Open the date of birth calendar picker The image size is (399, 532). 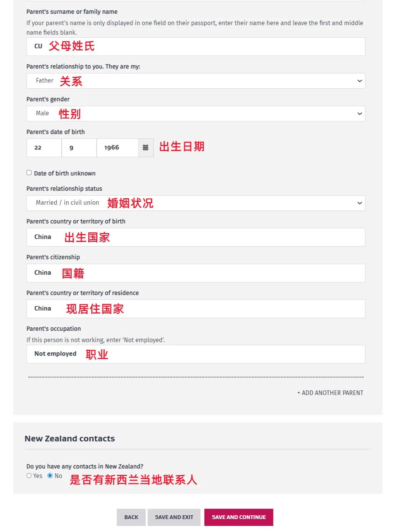(145, 148)
